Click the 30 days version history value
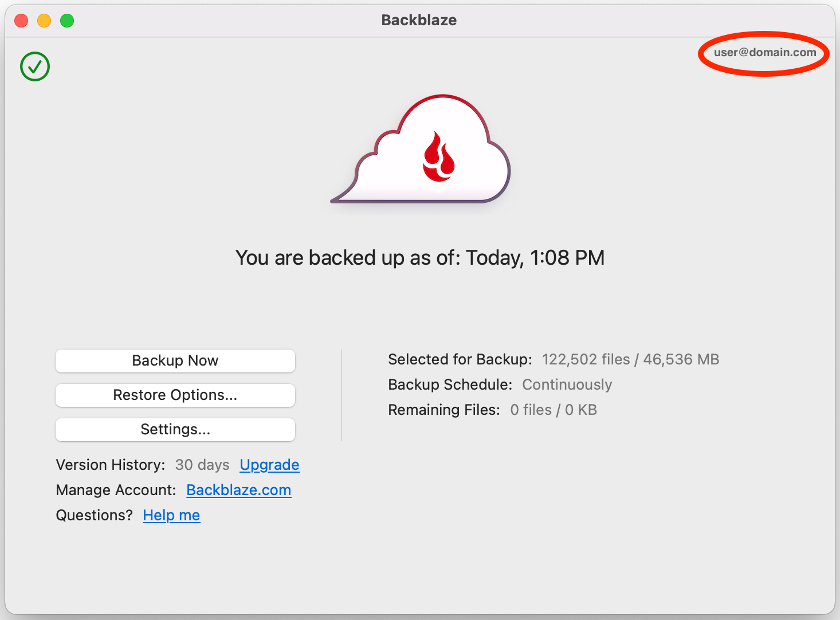This screenshot has width=840, height=620. 202,465
